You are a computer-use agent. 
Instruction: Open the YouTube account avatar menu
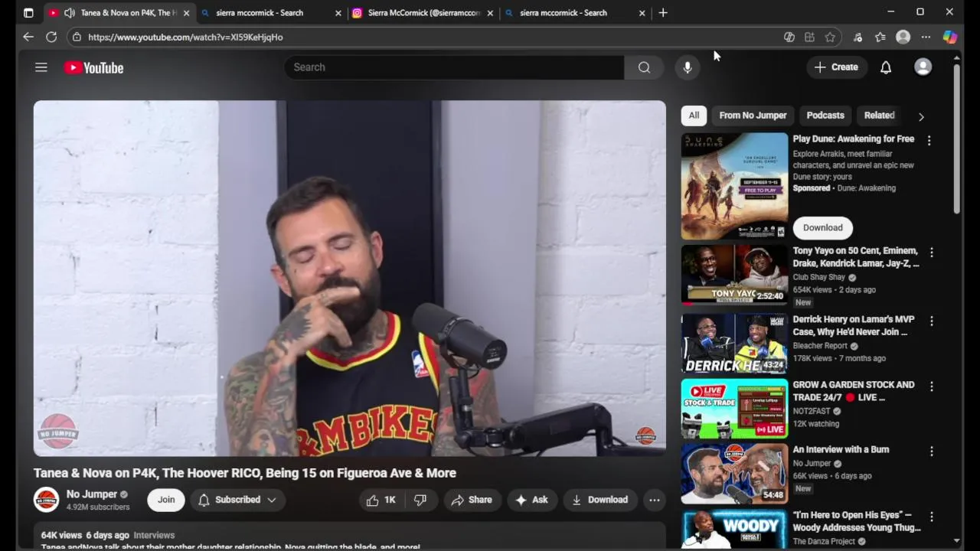pos(923,67)
